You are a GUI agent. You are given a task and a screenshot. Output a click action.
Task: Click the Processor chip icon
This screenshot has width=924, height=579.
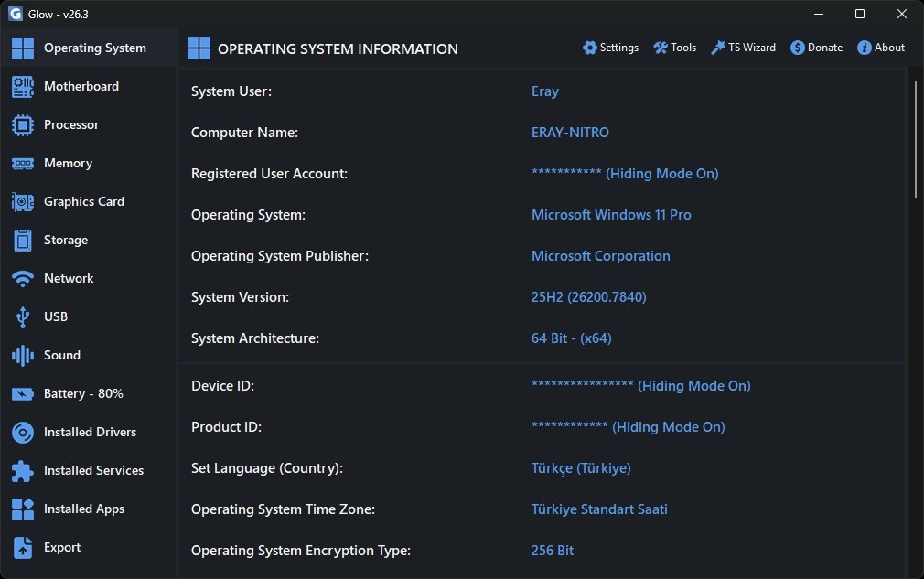click(x=22, y=125)
